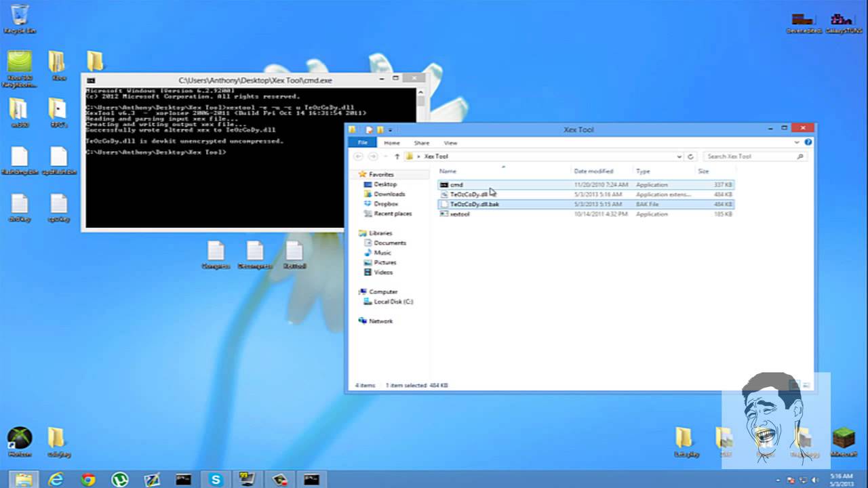Click the Back arrow in Xex Tool explorer
The image size is (868, 488).
(358, 157)
